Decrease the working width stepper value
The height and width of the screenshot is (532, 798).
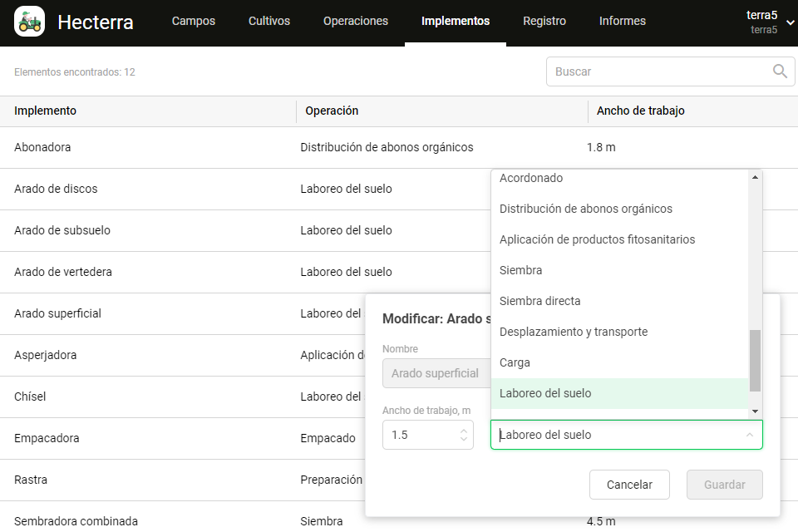click(x=464, y=440)
